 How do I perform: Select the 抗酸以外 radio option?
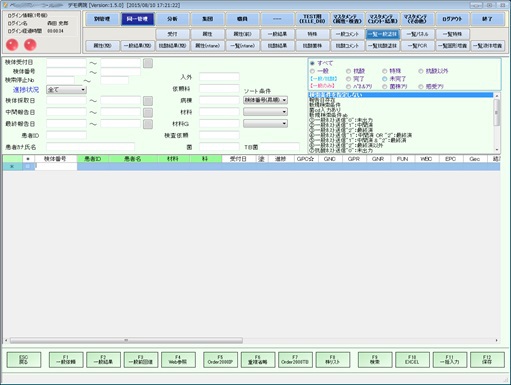click(421, 71)
